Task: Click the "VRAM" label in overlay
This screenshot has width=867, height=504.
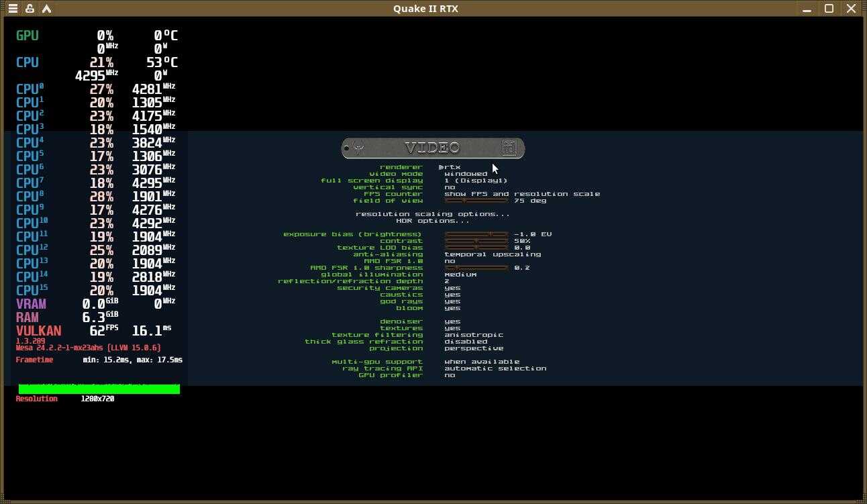Action: (x=31, y=304)
